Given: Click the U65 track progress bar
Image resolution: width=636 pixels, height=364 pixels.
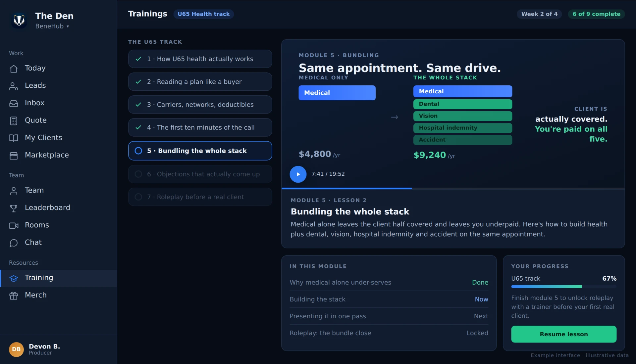Looking at the screenshot, I should point(564,287).
